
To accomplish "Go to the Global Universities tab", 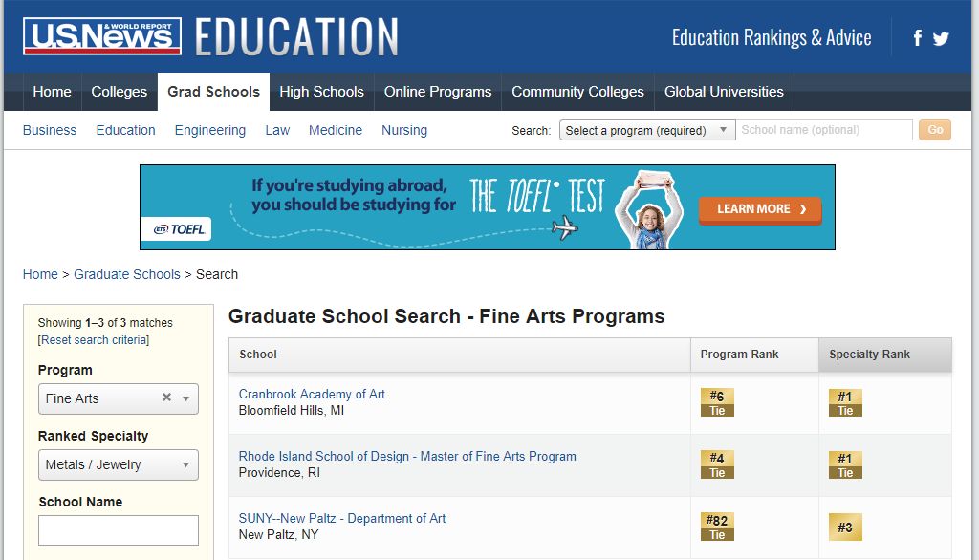I will pyautogui.click(x=724, y=92).
